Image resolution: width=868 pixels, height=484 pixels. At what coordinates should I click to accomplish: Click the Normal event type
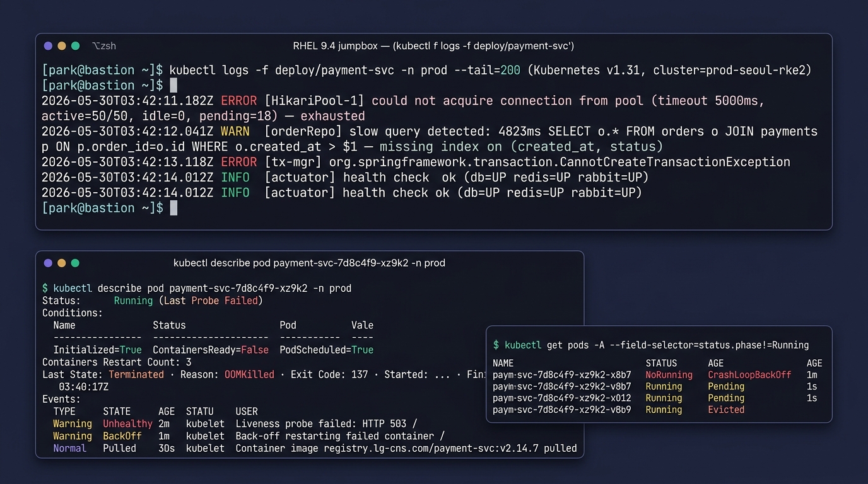pyautogui.click(x=69, y=448)
